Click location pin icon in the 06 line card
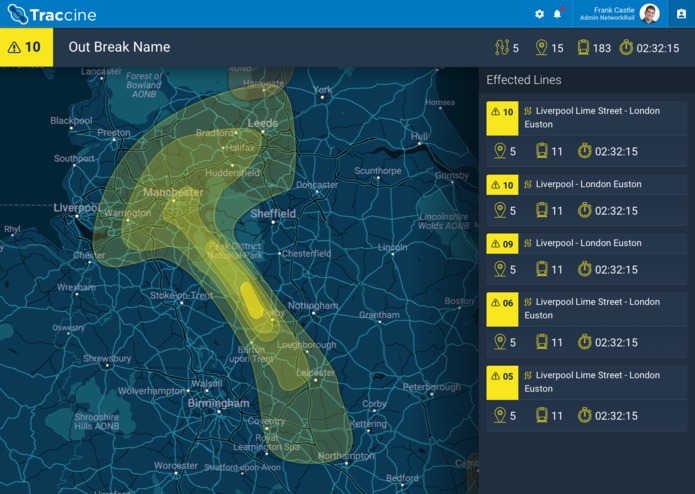Viewport: 695px width, 494px height. [500, 342]
